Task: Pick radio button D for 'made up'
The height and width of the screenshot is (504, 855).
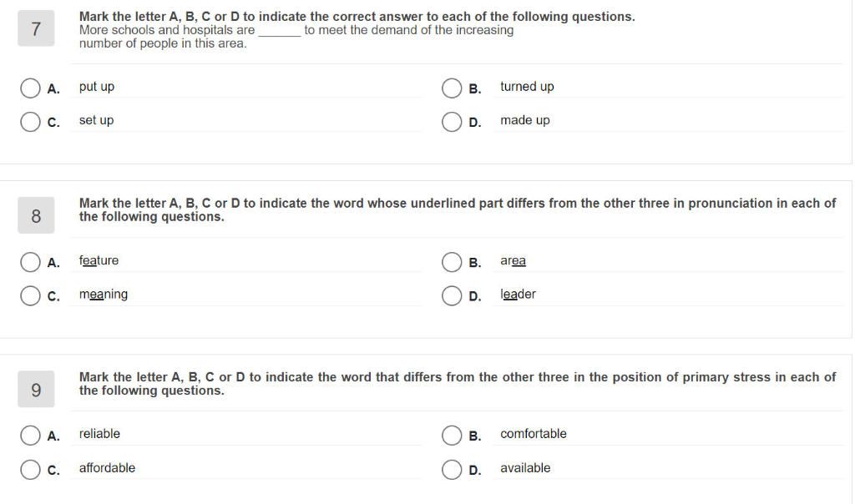Action: [452, 122]
